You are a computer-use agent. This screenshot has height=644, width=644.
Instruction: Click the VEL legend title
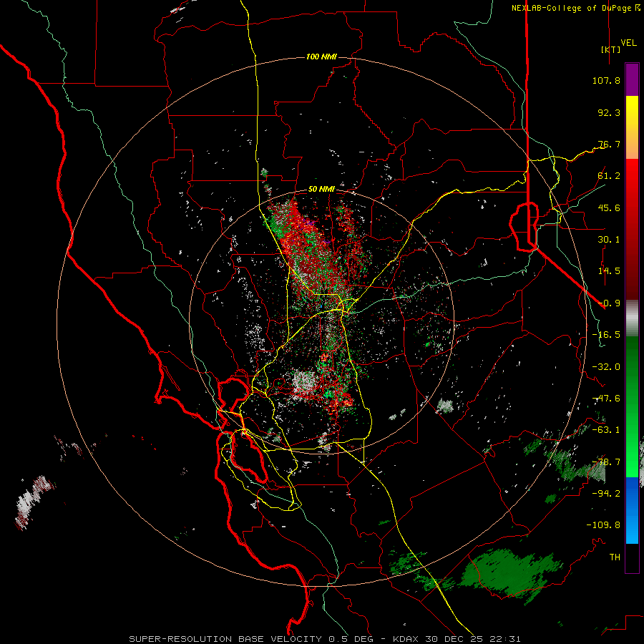(x=628, y=43)
